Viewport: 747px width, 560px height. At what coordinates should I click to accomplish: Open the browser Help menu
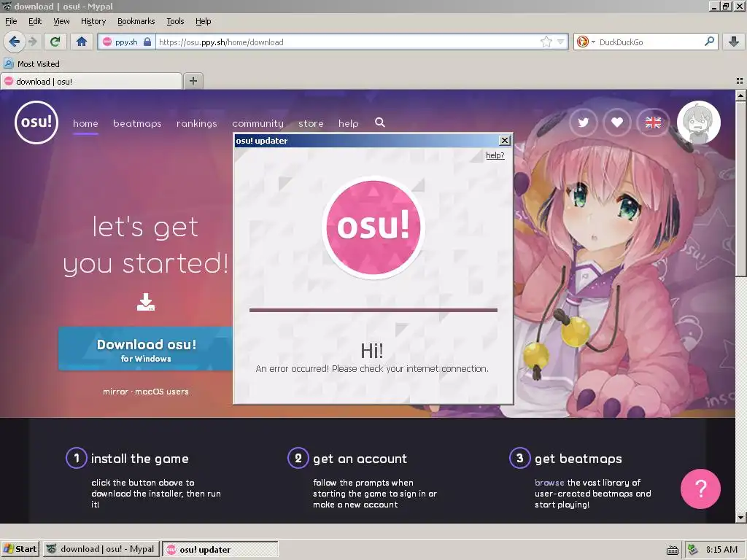coord(203,21)
